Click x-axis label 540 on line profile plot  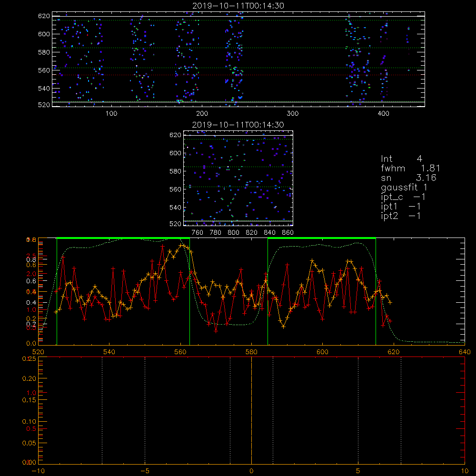[x=109, y=352]
